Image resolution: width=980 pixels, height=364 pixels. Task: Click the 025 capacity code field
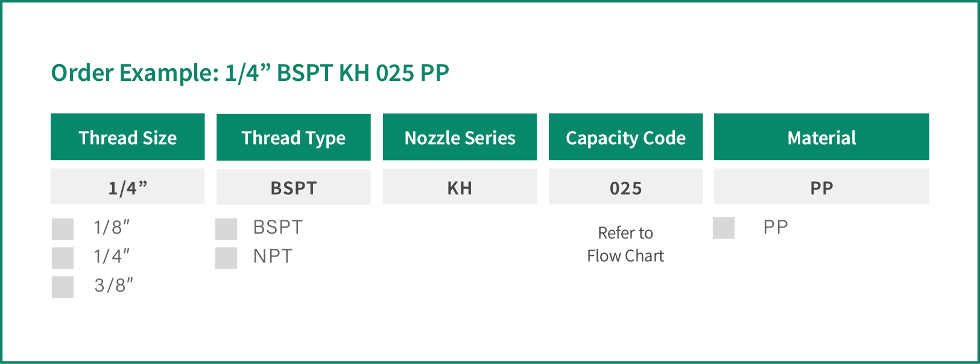(625, 187)
